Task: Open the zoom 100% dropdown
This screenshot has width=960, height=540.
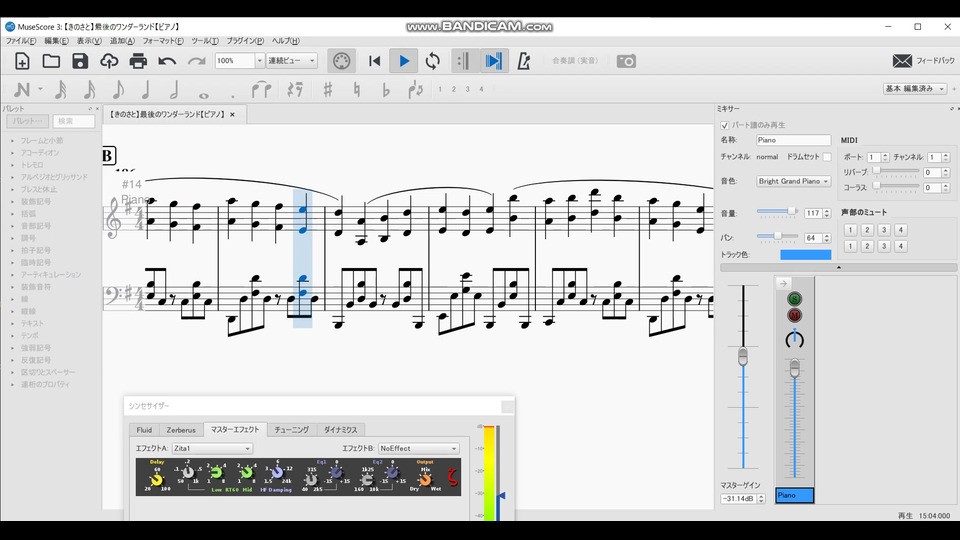Action: click(x=259, y=61)
